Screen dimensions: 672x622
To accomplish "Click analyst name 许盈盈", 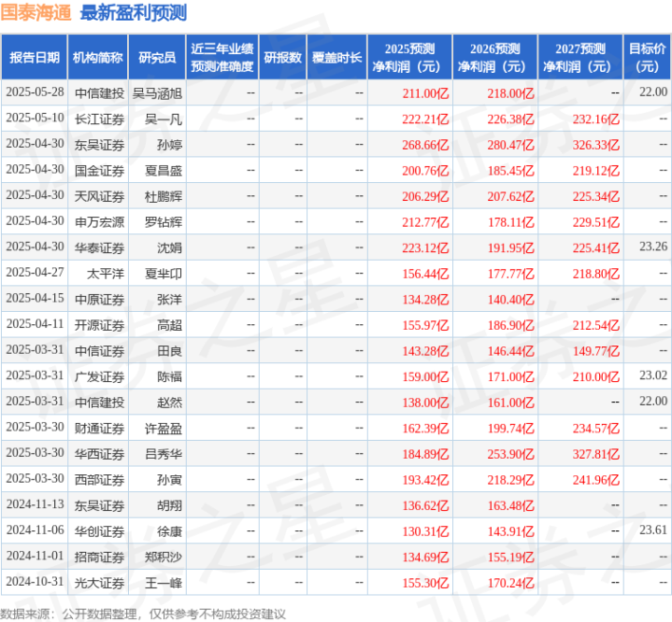I will point(164,429).
